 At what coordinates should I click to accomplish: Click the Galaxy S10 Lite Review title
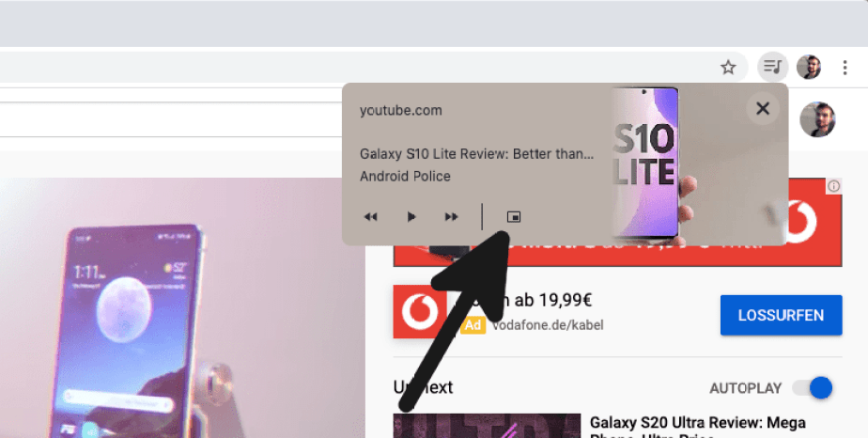click(x=476, y=153)
